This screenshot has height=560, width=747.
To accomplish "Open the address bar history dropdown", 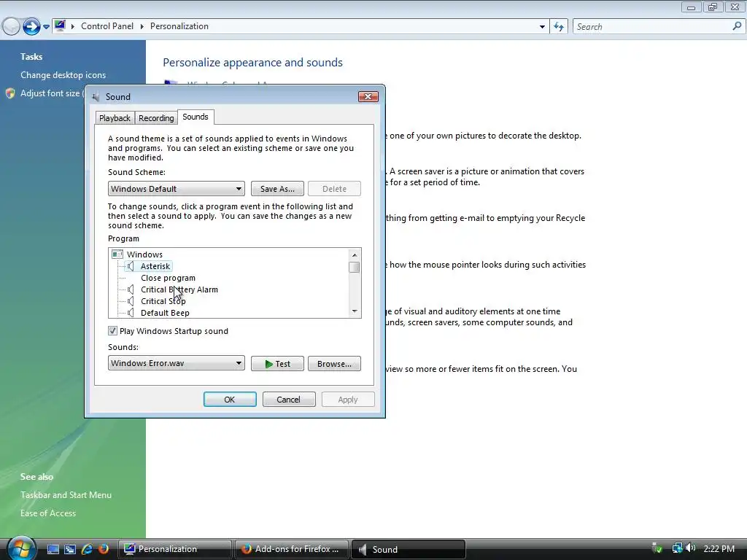I will click(x=542, y=27).
